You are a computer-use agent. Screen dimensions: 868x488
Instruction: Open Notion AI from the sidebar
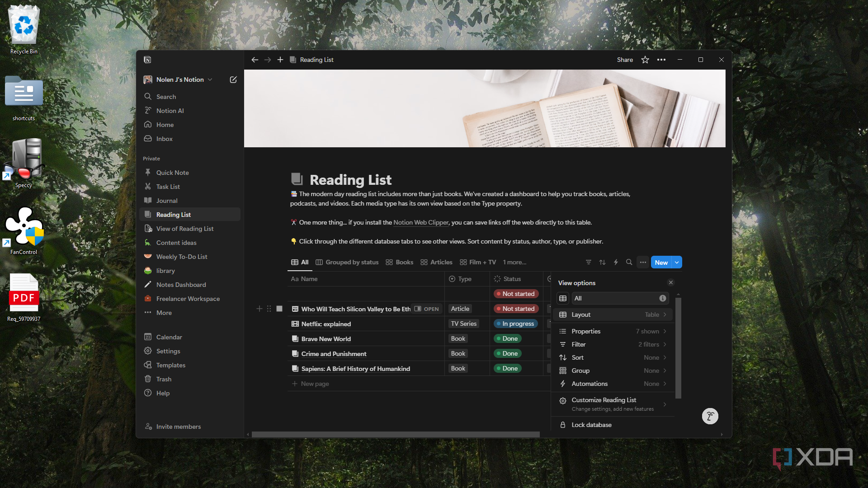point(190,111)
